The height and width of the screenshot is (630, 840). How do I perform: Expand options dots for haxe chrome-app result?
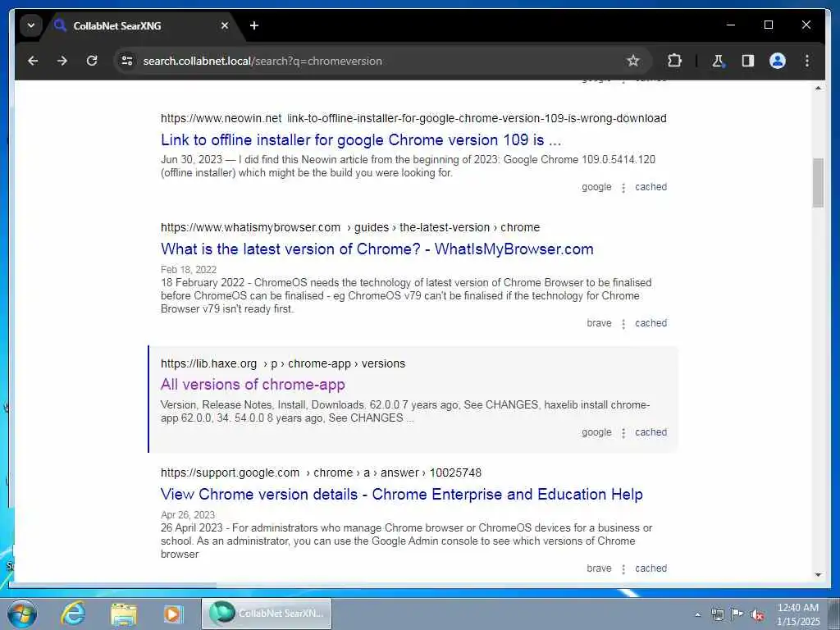point(623,433)
